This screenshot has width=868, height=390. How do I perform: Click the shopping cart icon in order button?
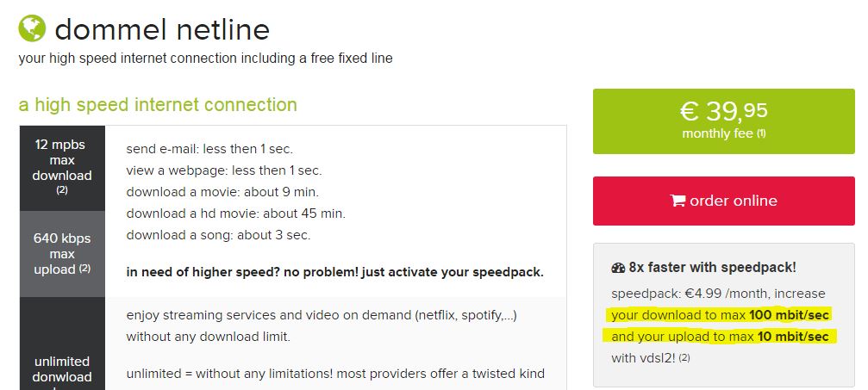678,201
